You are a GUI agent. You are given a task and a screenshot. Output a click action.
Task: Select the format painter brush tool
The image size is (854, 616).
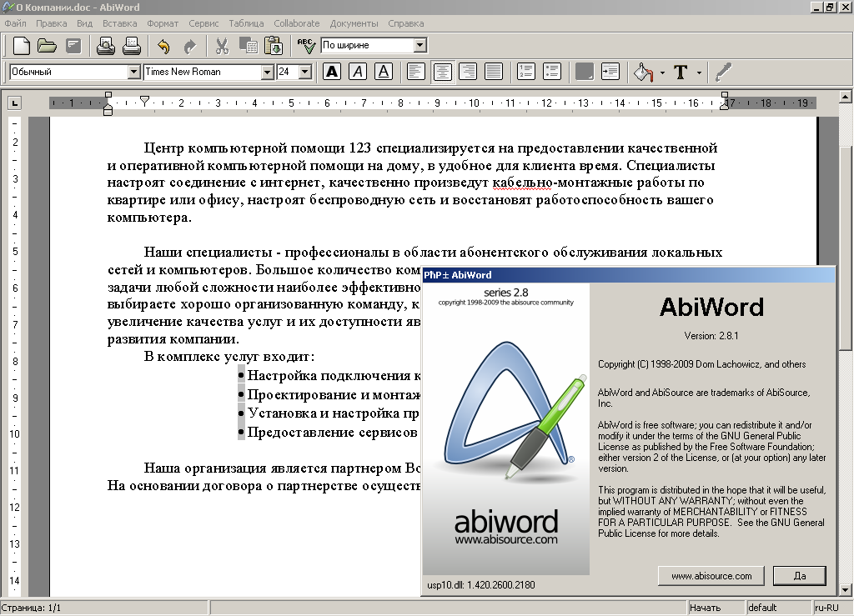pyautogui.click(x=723, y=72)
